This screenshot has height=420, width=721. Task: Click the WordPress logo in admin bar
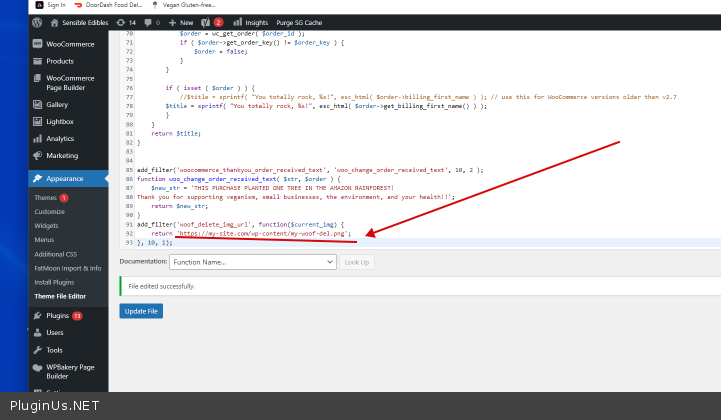pos(37,21)
